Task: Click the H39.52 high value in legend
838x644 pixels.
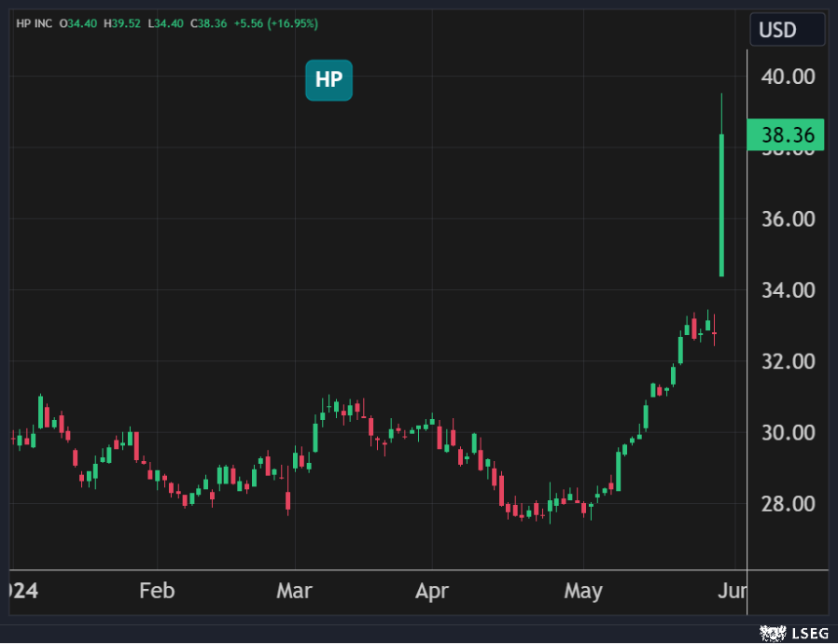Action: pos(121,23)
